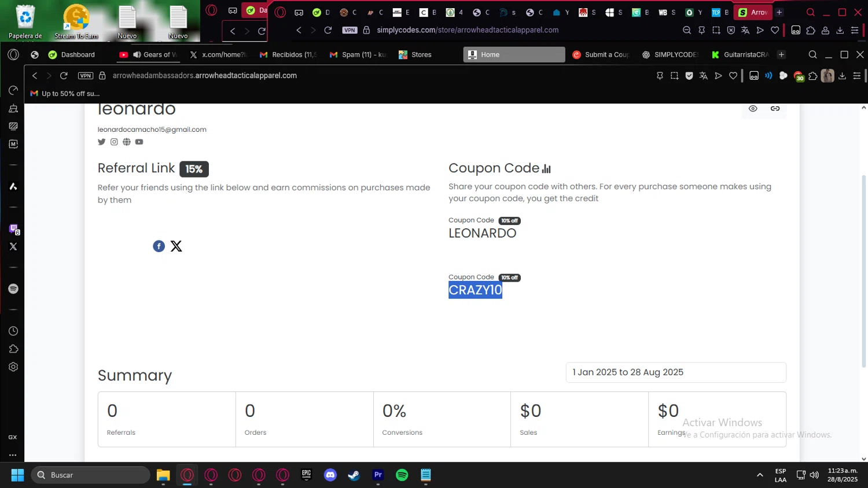
Task: Reload the arrowheadambassadors page
Action: coord(64,76)
